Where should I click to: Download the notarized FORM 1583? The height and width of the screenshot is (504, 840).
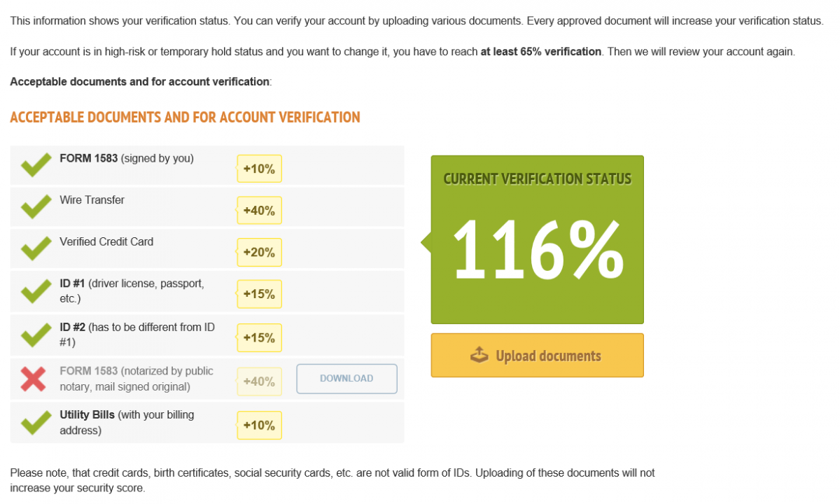346,379
